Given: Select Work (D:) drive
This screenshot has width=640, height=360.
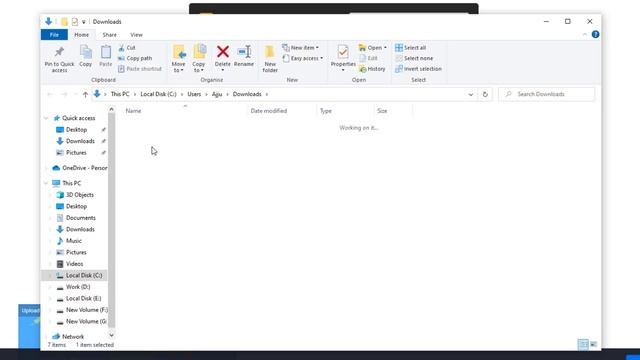Looking at the screenshot, I should [78, 287].
